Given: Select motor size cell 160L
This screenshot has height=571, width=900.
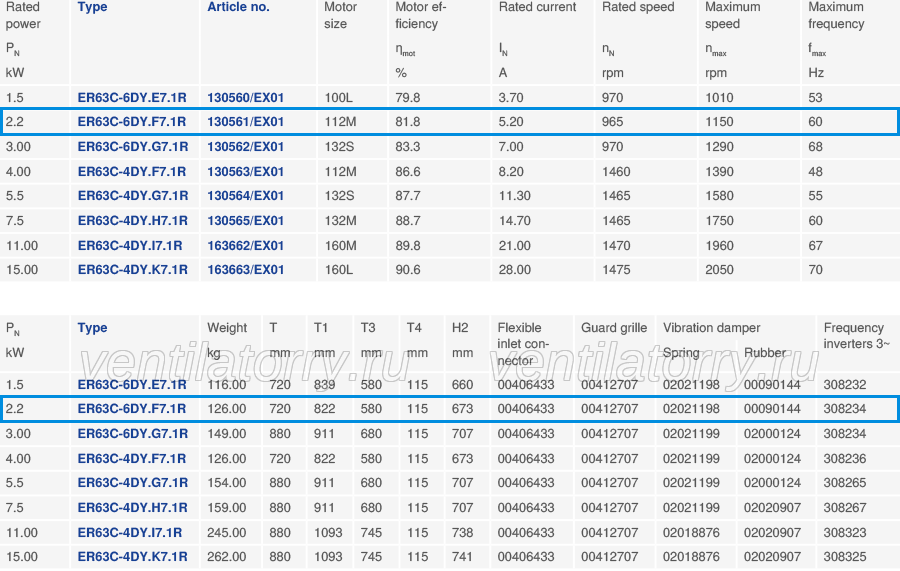Looking at the screenshot, I should tap(339, 270).
